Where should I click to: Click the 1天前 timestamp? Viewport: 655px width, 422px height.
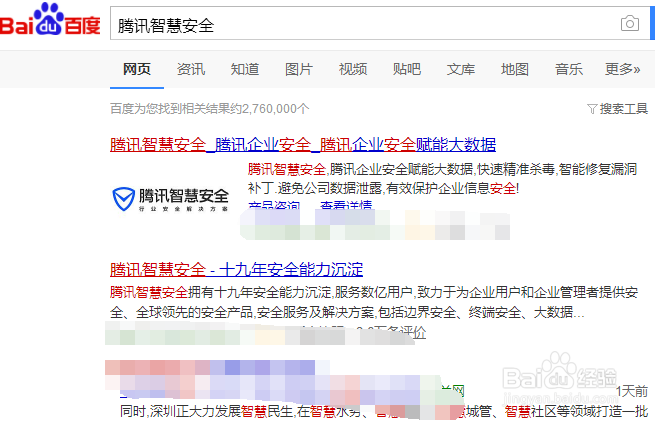[x=632, y=391]
